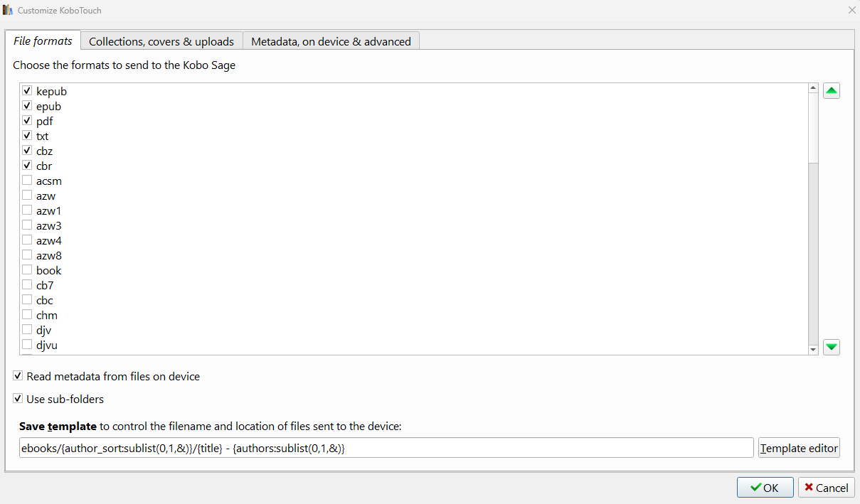
Task: Click the green move-down arrow button
Action: (832, 347)
